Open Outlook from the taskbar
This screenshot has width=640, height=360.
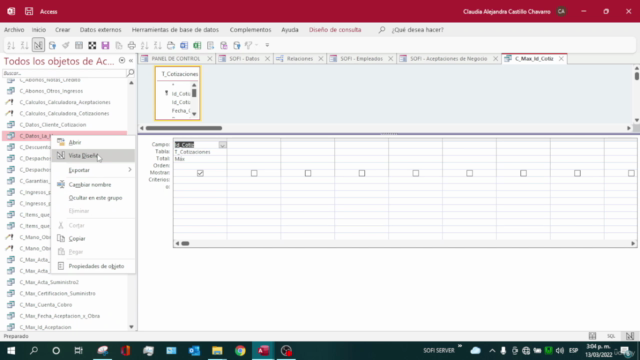(194, 351)
